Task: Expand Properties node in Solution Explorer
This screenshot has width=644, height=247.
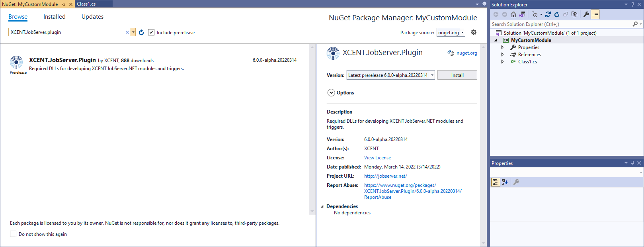Action: click(502, 47)
